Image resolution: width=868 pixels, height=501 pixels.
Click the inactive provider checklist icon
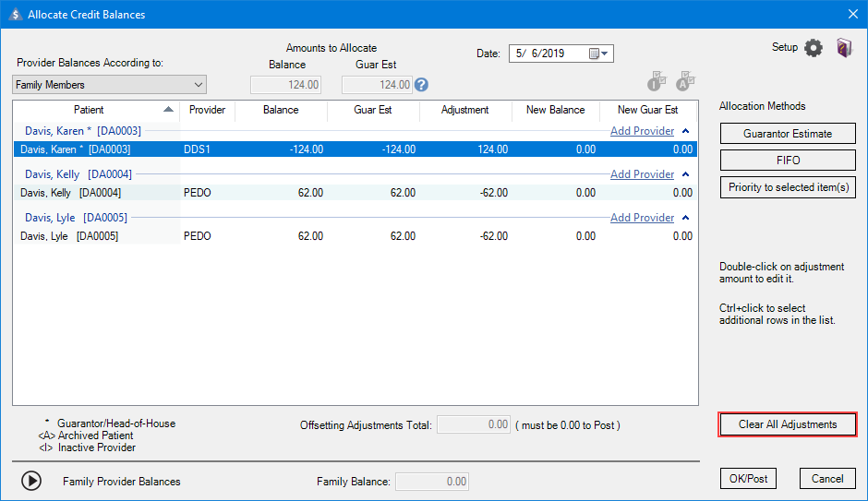pyautogui.click(x=657, y=81)
